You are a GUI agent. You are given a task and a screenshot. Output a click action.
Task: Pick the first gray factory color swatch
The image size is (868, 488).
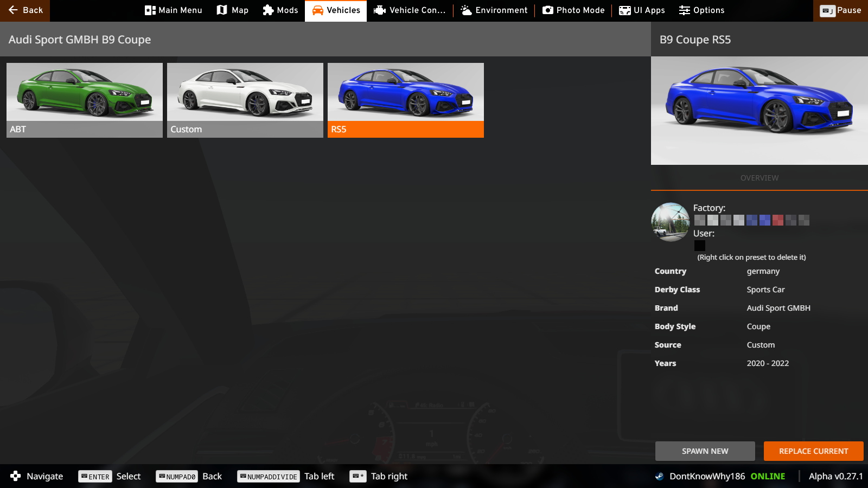pyautogui.click(x=700, y=220)
